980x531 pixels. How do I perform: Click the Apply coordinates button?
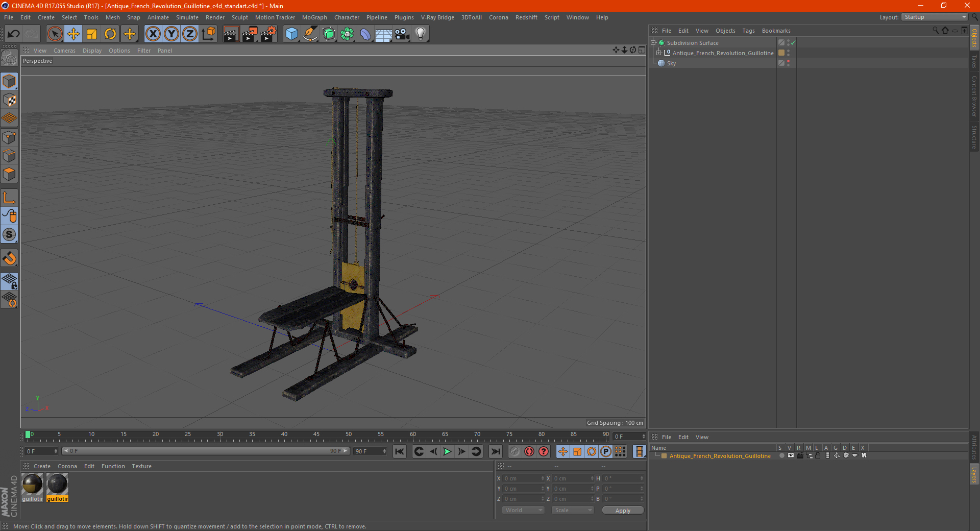(x=623, y=511)
